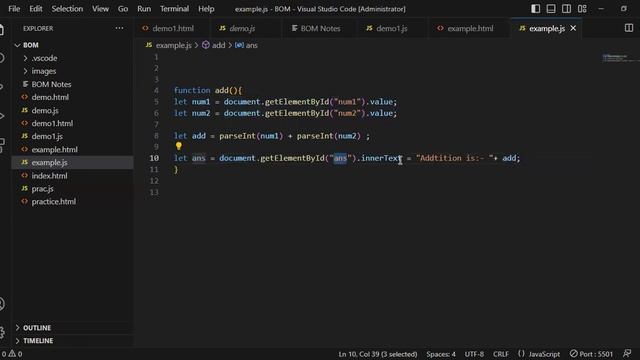640x360 pixels.
Task: Toggle the primary side bar layout icon
Action: pos(536,9)
